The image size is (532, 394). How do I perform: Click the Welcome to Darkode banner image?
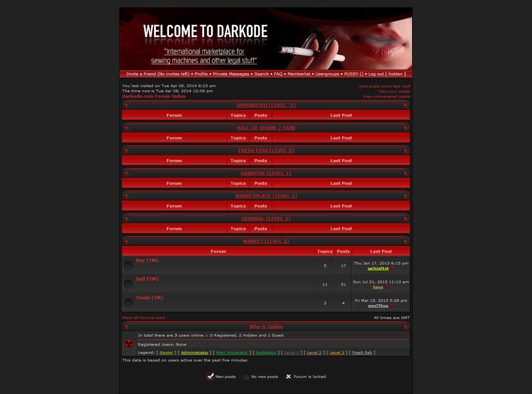click(266, 38)
